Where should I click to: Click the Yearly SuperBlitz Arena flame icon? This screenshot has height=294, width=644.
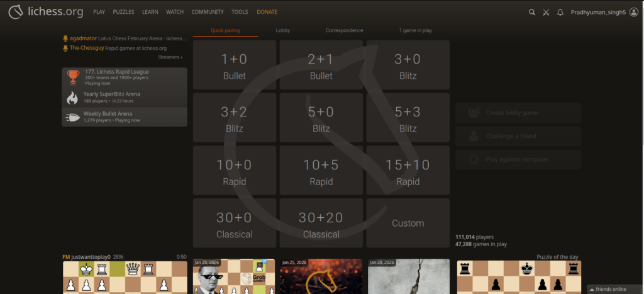click(x=72, y=98)
